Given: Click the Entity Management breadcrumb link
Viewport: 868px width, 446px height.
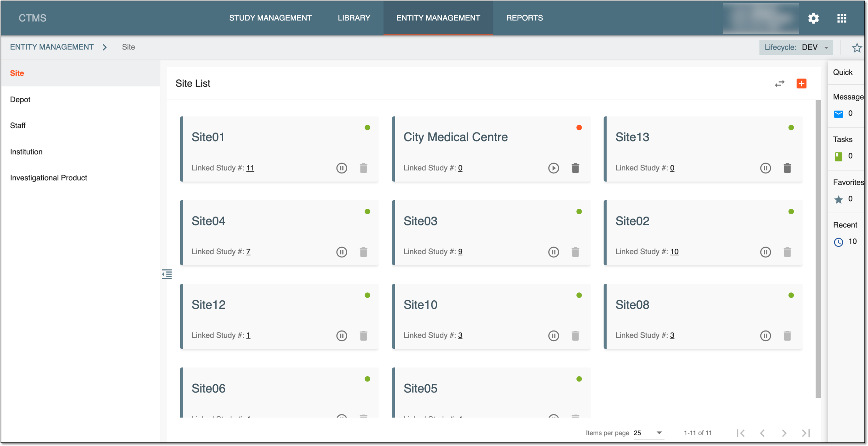Looking at the screenshot, I should 52,47.
